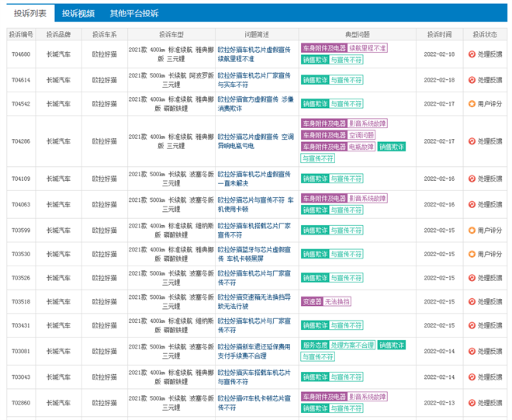Click 续航里程不准 tag in row 704680
Screen dimensions: 512x420
point(367,48)
